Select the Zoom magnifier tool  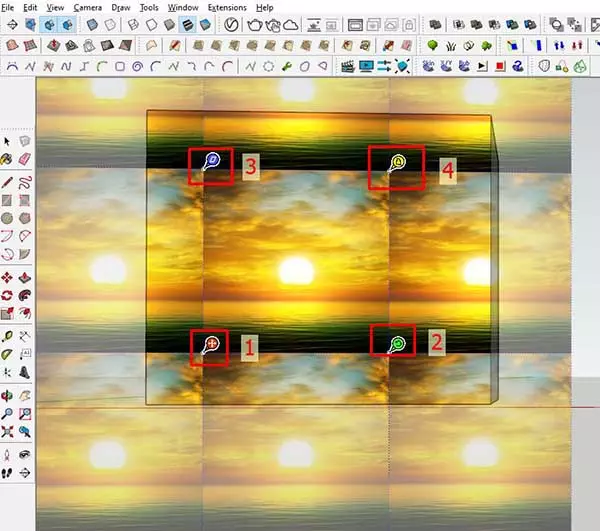[x=9, y=413]
